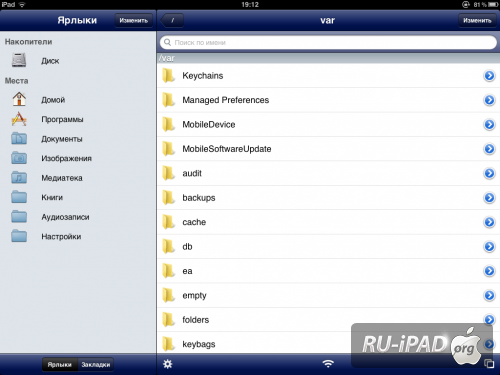The image size is (500, 375).
Task: Open the Книги folder icon
Action: tap(19, 197)
